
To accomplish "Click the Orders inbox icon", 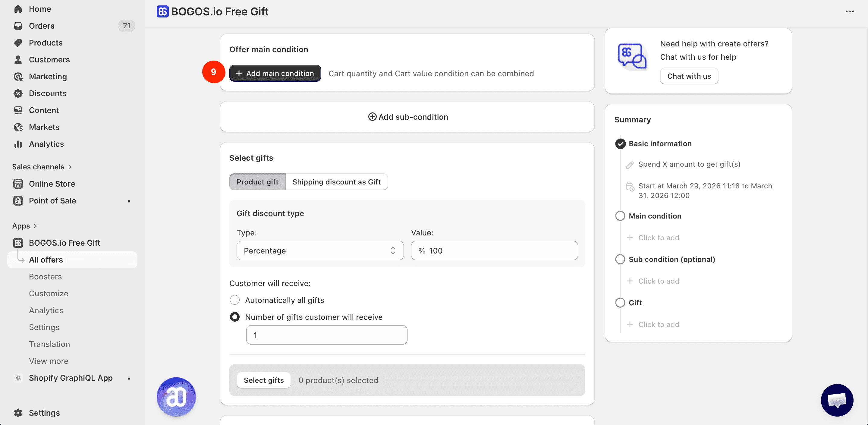I will (x=18, y=26).
